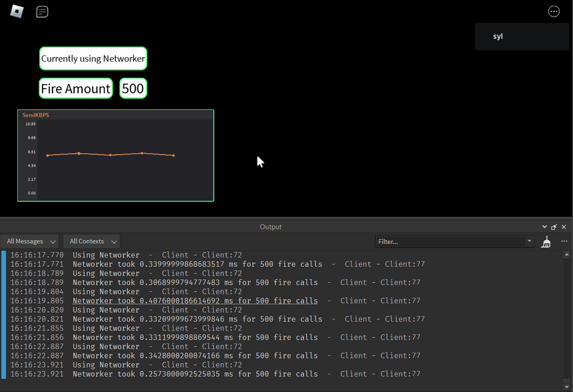Click the SendKBPS graph title
Image resolution: width=573 pixels, height=392 pixels.
[36, 115]
